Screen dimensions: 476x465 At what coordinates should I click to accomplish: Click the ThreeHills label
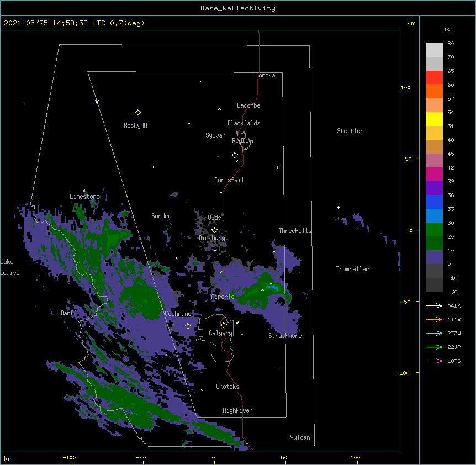pos(295,231)
